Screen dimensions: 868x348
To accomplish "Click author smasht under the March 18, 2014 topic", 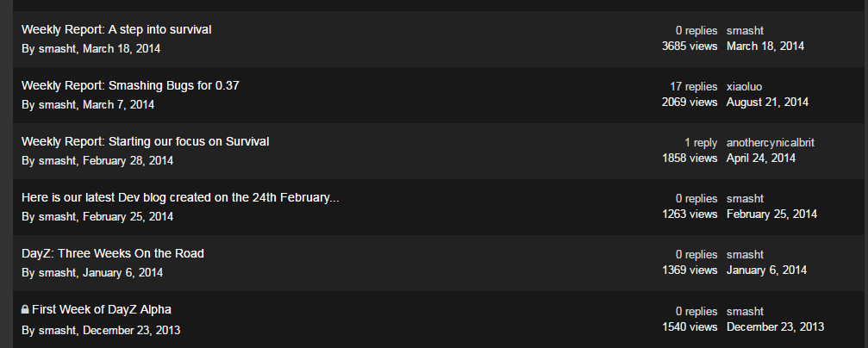I will click(57, 49).
